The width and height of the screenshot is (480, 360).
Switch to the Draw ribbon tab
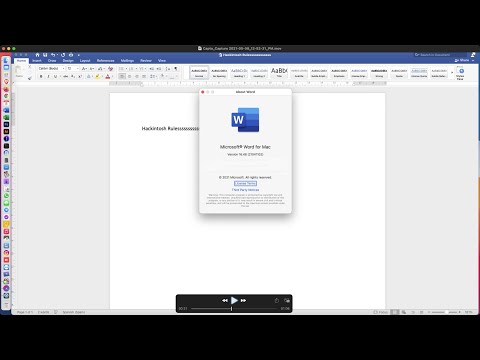[x=52, y=61]
